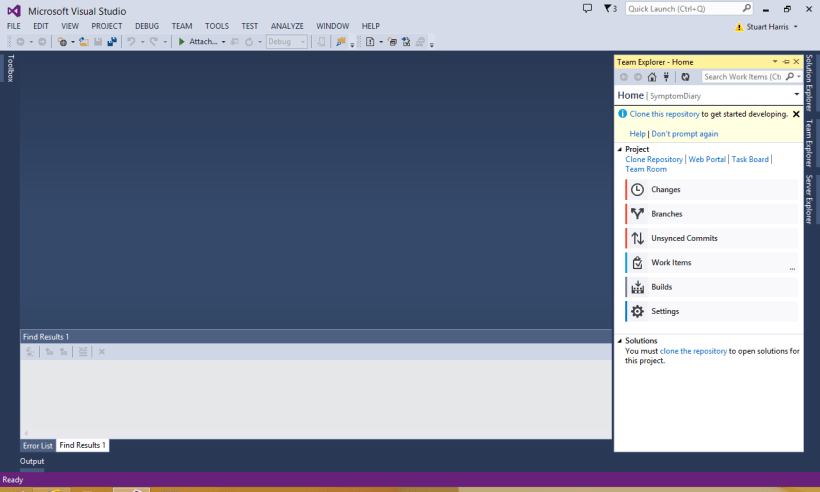Click the account warning triangle icon
820x492 pixels.
[739, 27]
